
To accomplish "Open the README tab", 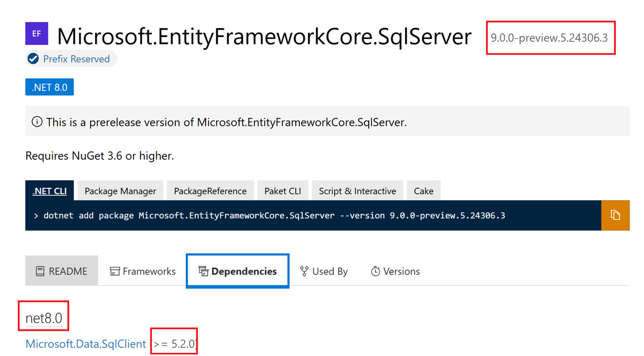I will (x=62, y=271).
